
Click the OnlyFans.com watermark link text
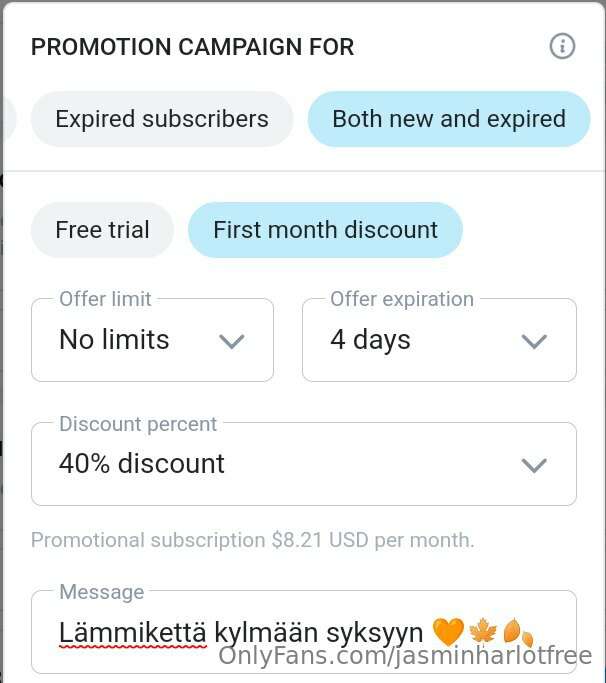click(405, 656)
